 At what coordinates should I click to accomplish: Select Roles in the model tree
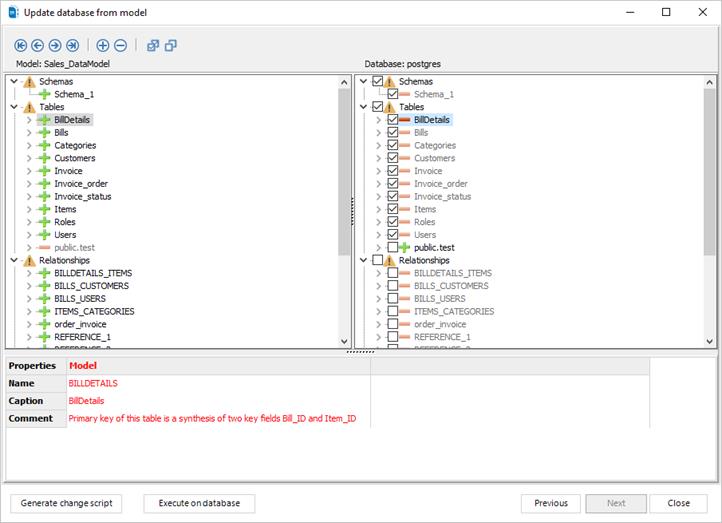pyautogui.click(x=64, y=222)
